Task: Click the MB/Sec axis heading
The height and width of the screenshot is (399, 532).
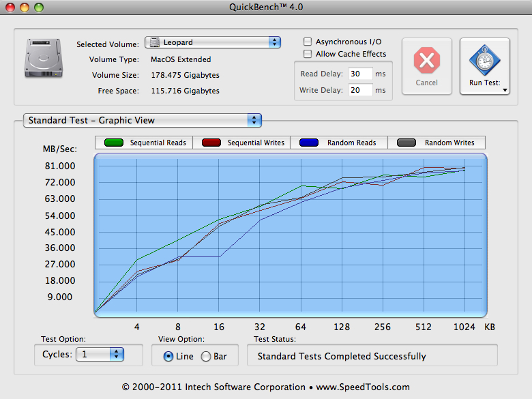Action: click(x=60, y=149)
